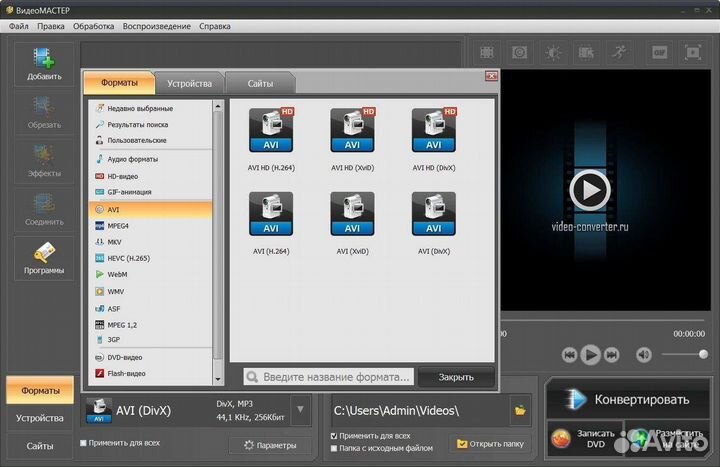Toggle Применить для всех under output folder

[335, 436]
